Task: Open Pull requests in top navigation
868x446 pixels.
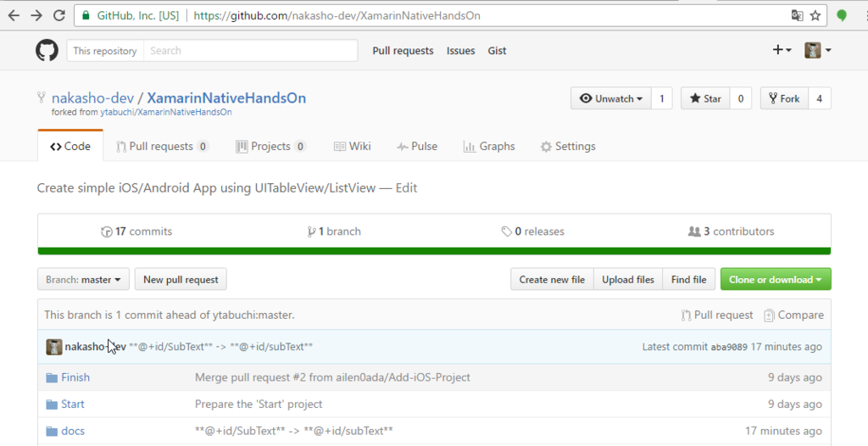Action: [403, 50]
